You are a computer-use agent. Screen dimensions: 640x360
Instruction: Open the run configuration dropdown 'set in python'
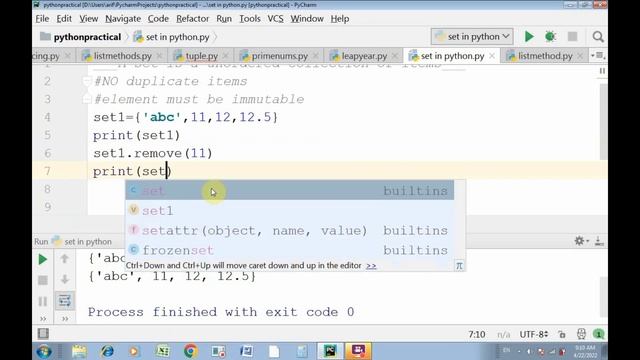472,37
